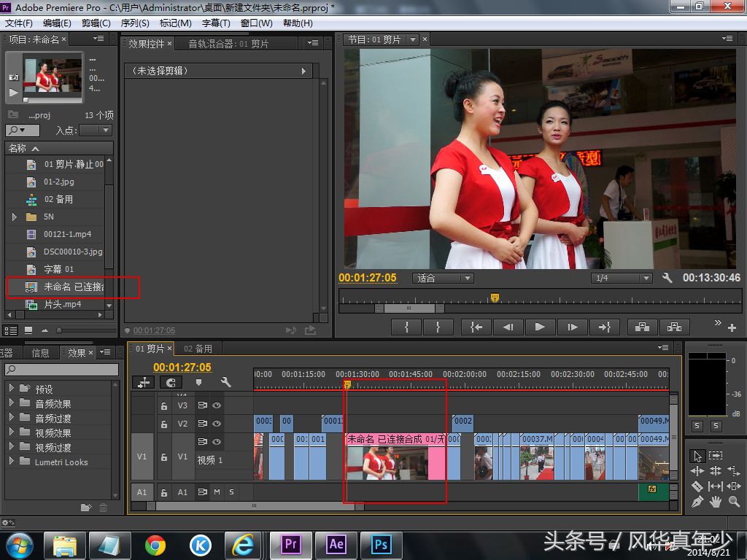This screenshot has width=747, height=560.
Task: Expand the 视频效果 effects folder
Action: click(x=12, y=432)
